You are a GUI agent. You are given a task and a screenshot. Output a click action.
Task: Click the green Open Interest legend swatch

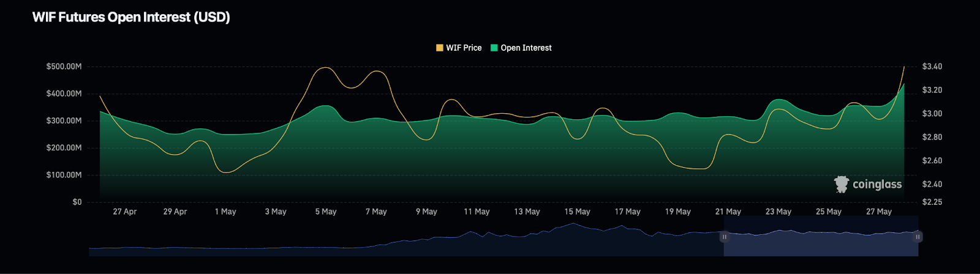tap(494, 48)
